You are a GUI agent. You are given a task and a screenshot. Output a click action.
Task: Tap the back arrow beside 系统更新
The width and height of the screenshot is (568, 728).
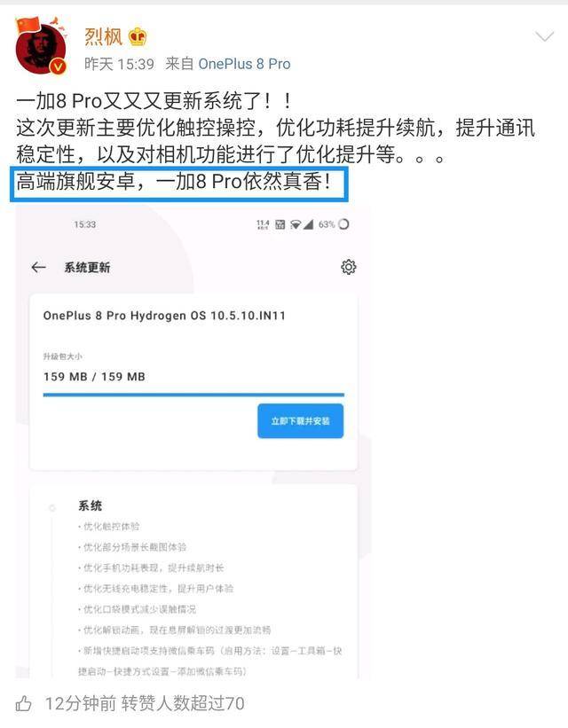38,267
